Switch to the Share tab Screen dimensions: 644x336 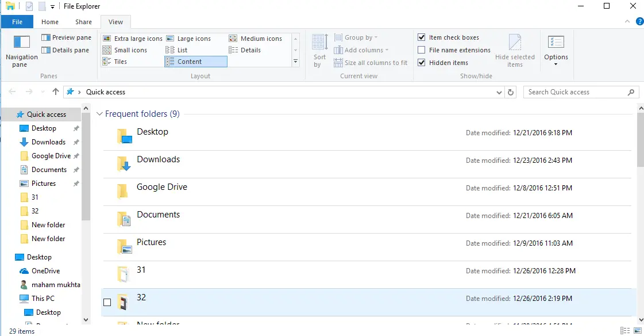click(83, 21)
